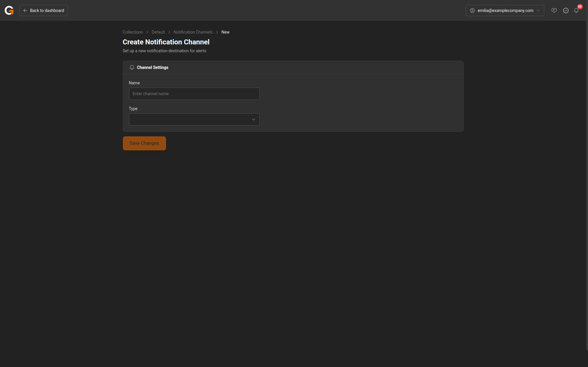Click the checkmark circle status icon

click(566, 11)
